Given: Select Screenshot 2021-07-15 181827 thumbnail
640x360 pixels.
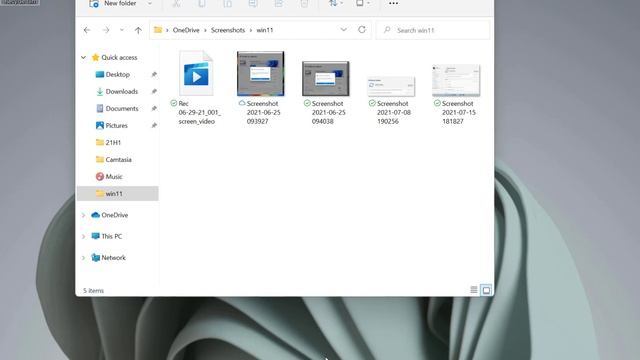Looking at the screenshot, I should click(456, 80).
